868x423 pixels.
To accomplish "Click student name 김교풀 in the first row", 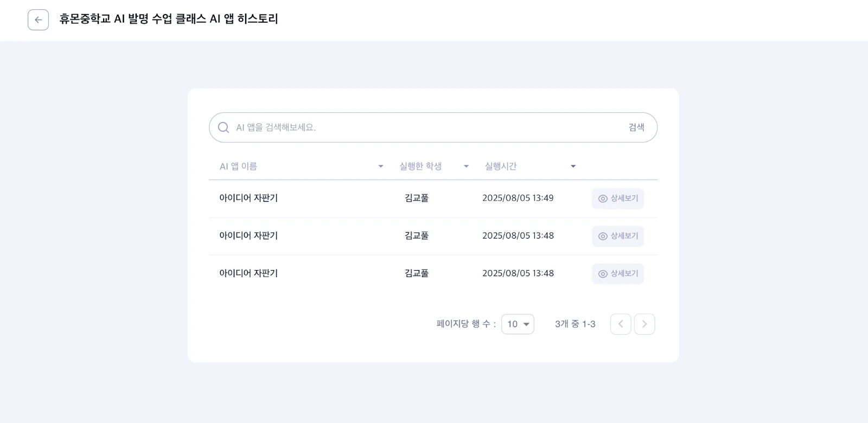I will click(417, 198).
